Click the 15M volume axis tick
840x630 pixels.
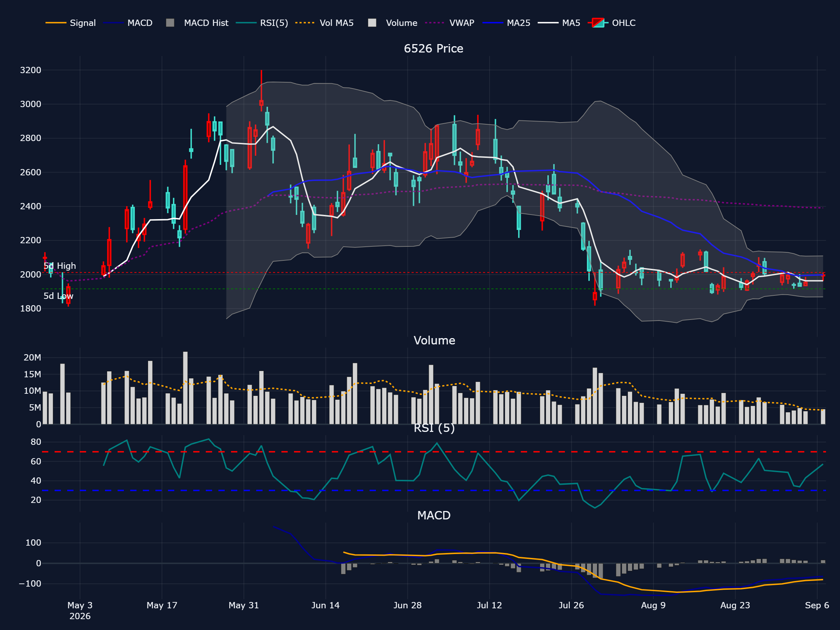32,374
